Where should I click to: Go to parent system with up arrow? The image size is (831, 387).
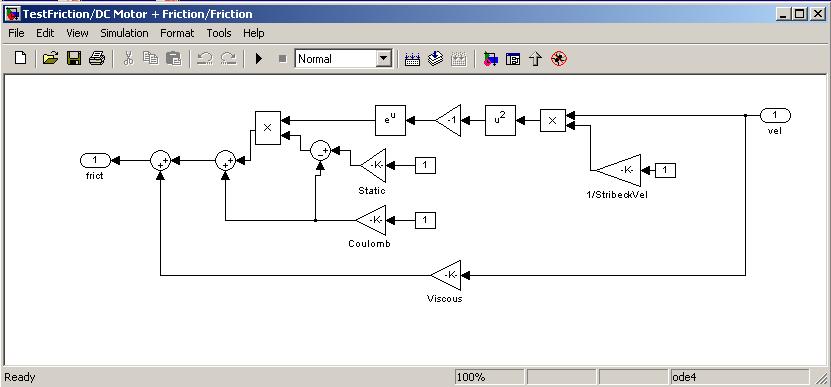pyautogui.click(x=536, y=59)
